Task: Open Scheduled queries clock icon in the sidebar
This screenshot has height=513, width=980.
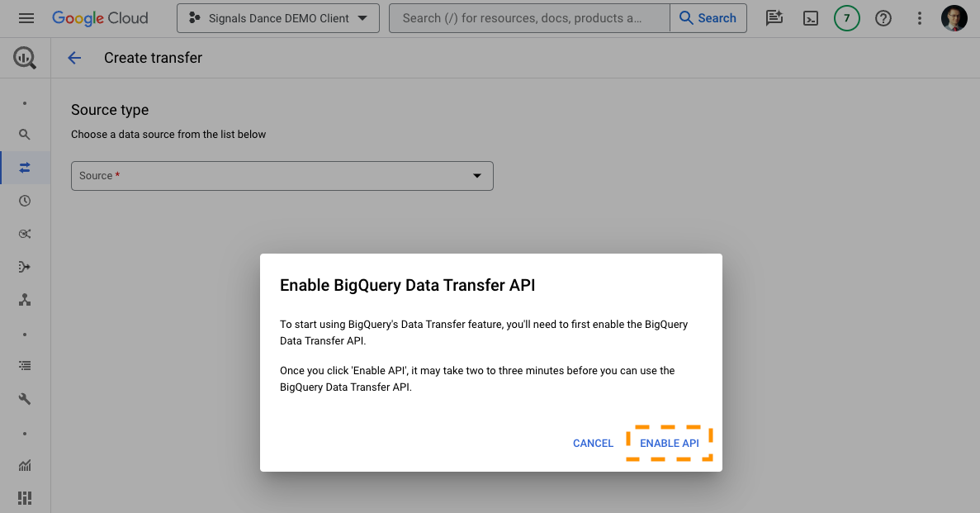Action: tap(25, 201)
